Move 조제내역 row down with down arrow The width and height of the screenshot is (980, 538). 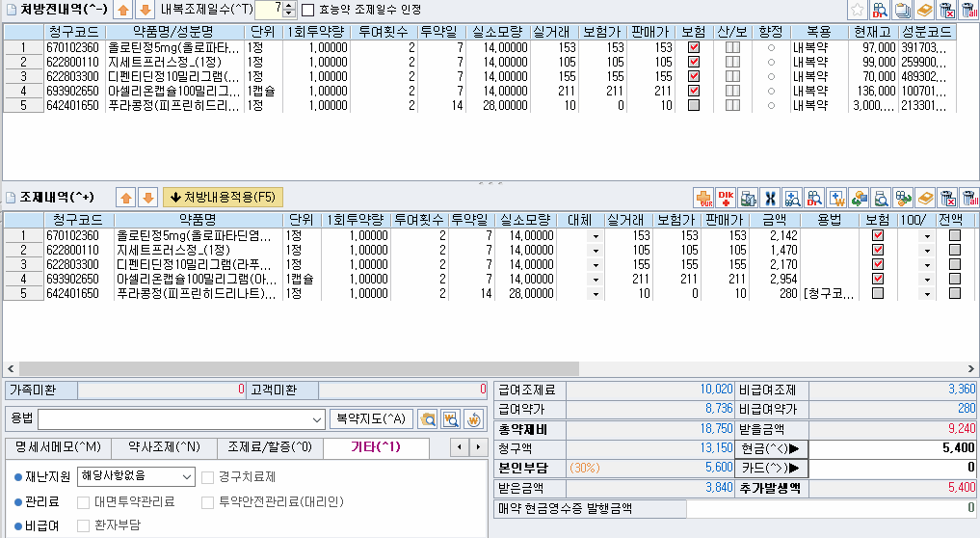click(x=146, y=198)
